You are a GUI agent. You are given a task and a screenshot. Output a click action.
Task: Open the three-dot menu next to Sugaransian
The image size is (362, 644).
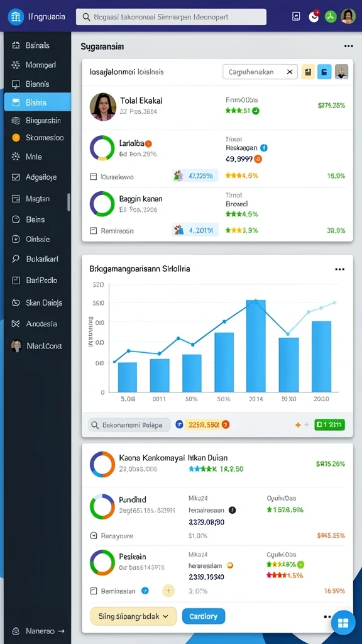click(348, 47)
